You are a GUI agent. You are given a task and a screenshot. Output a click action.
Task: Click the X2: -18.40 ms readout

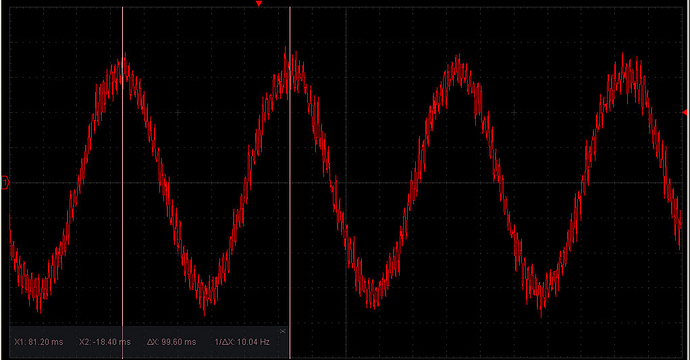105,342
